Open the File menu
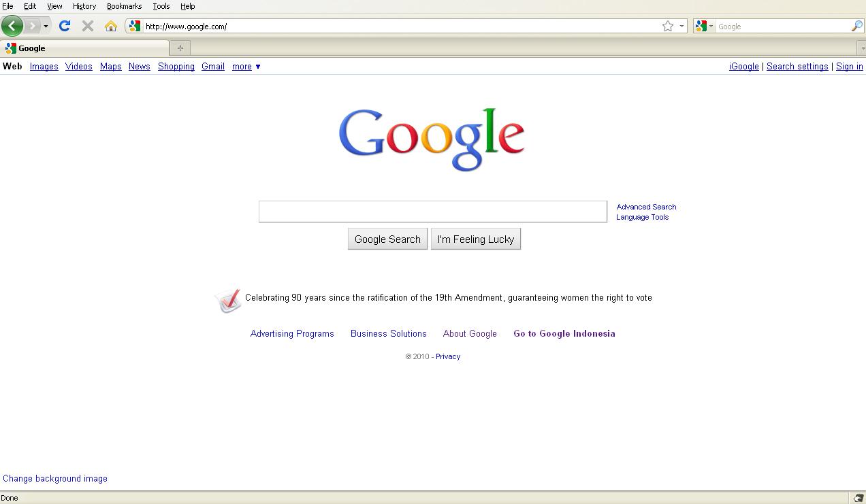This screenshot has height=504, width=866. (7, 6)
